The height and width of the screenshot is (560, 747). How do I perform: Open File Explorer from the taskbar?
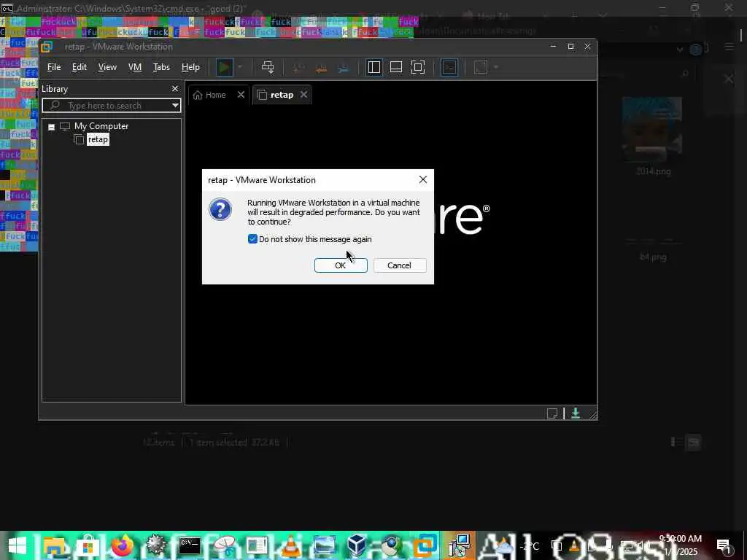(x=53, y=545)
